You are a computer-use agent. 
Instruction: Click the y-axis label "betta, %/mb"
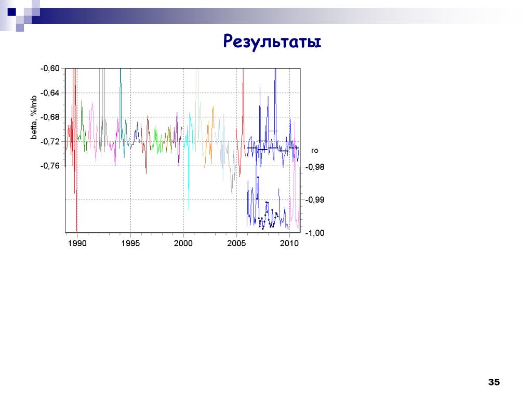point(34,117)
